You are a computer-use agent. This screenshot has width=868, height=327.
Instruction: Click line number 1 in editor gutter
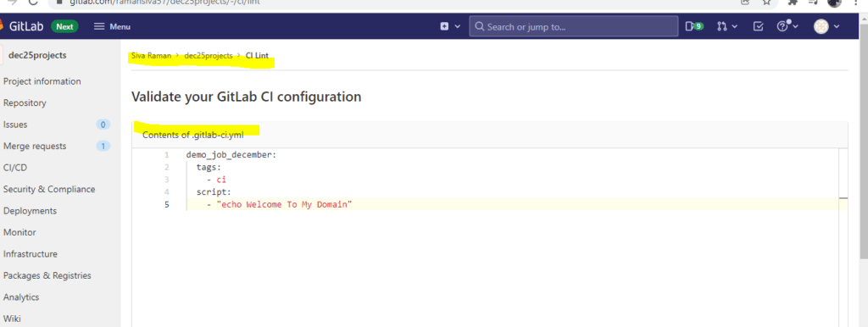click(x=167, y=155)
